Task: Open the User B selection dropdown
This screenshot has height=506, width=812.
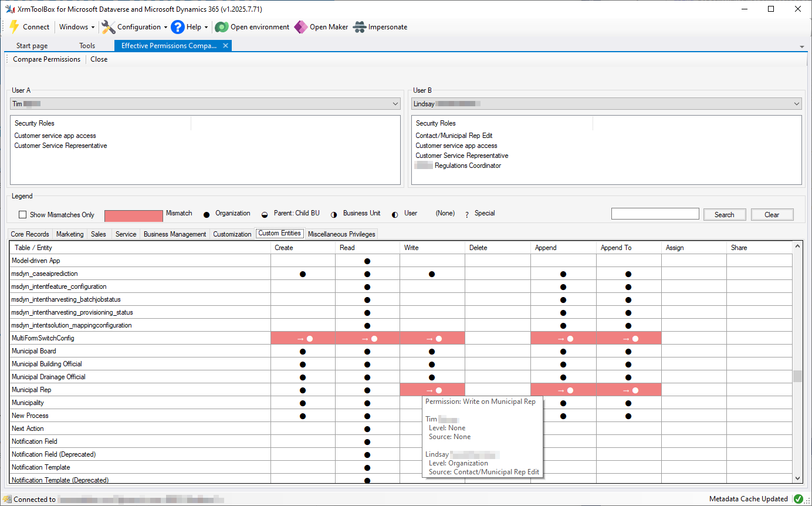Action: (x=797, y=103)
